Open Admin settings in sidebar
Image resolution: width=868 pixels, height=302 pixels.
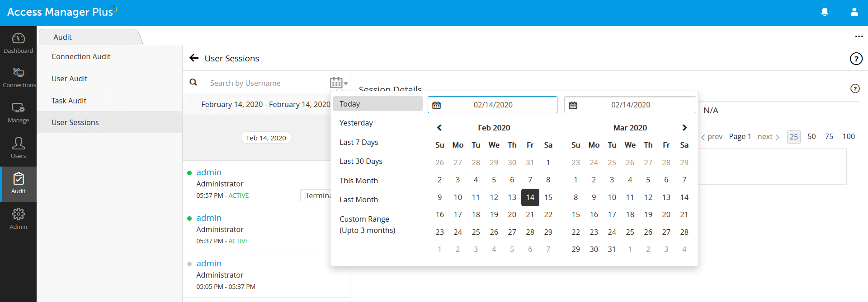point(19,219)
